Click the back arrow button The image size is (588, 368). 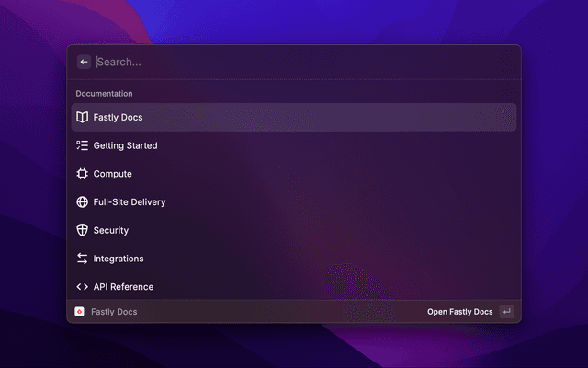pyautogui.click(x=84, y=62)
